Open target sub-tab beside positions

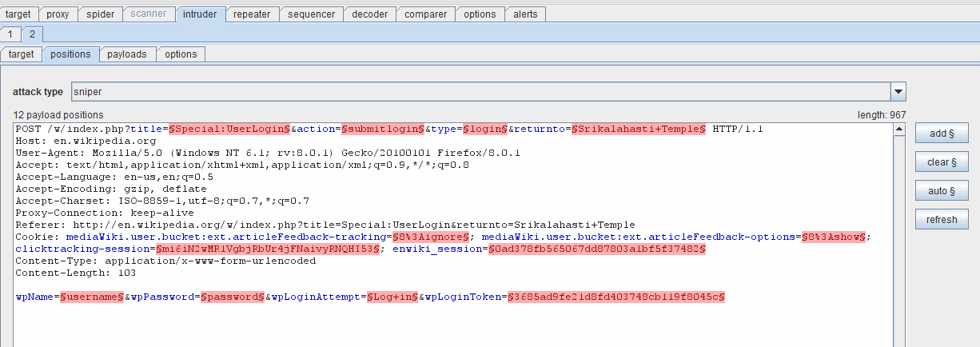[x=21, y=54]
